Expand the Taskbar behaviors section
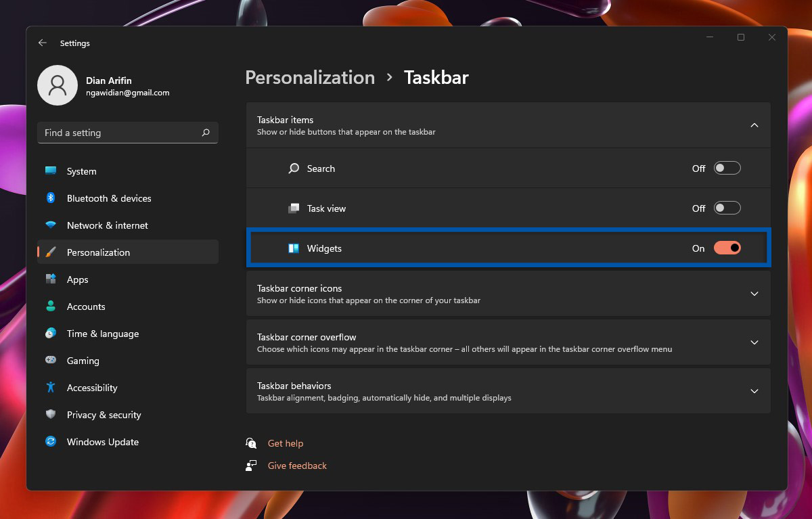Screen dimensions: 812x519 (754, 390)
